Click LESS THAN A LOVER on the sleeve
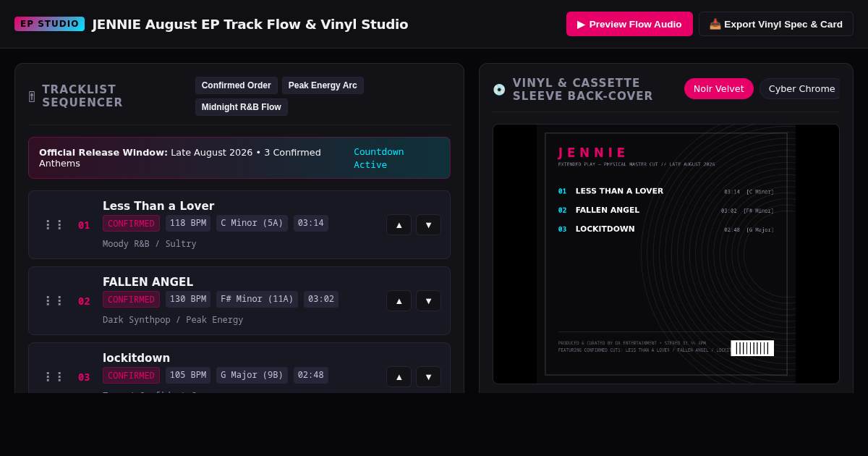Screen dimensions: 868x456 [619, 191]
